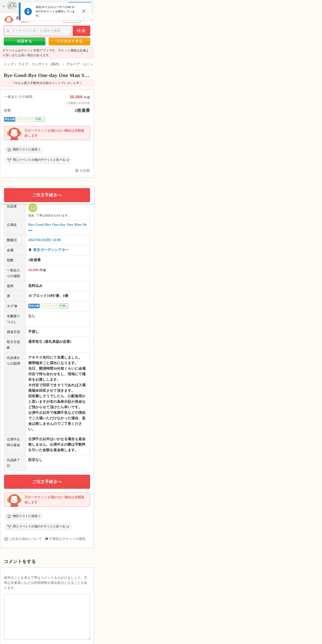The height and width of the screenshot is (644, 322).
Task: Click the magnifier icon in search box
Action: coord(8,31)
